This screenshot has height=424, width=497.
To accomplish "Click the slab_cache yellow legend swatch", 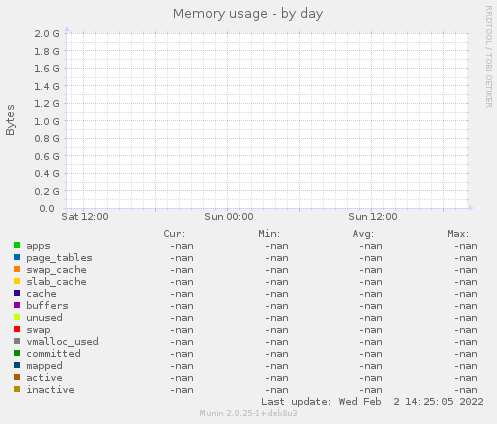I will pyautogui.click(x=17, y=281).
